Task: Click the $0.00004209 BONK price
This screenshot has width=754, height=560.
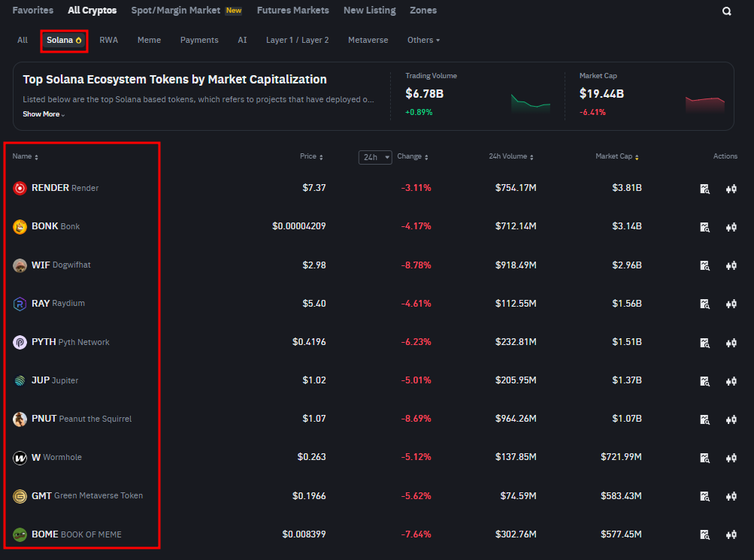Action: click(x=298, y=226)
